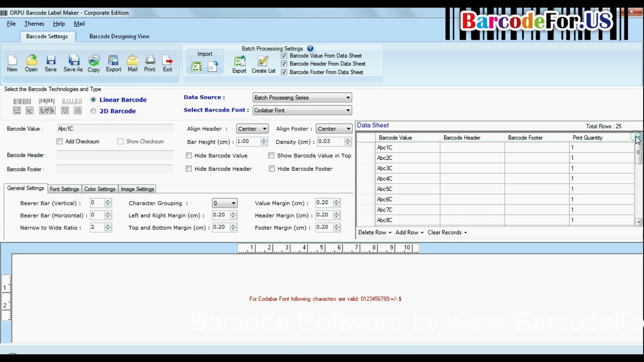Expand the Align Header dropdown
This screenshot has height=362, width=644.
click(x=252, y=129)
